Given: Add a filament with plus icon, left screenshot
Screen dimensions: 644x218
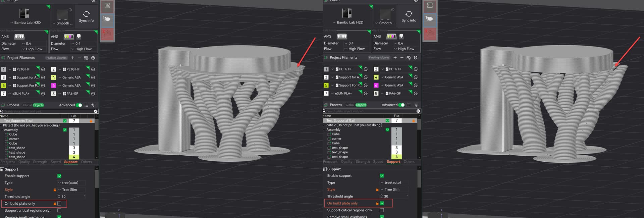Looking at the screenshot, I should click(72, 58).
